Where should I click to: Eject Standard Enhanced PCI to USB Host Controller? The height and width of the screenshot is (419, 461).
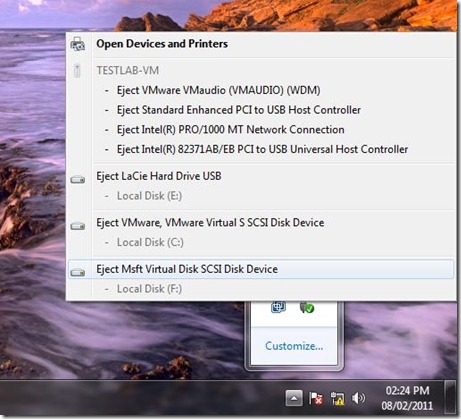click(239, 110)
